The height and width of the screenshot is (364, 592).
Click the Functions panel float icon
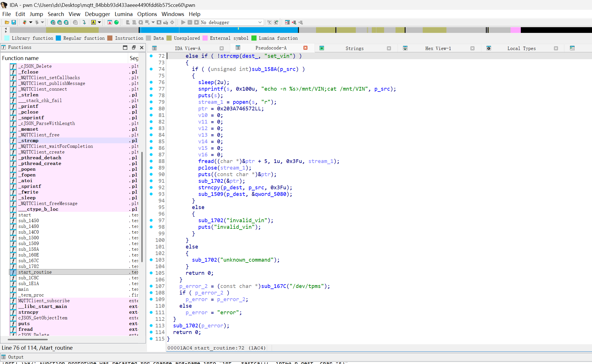click(134, 47)
